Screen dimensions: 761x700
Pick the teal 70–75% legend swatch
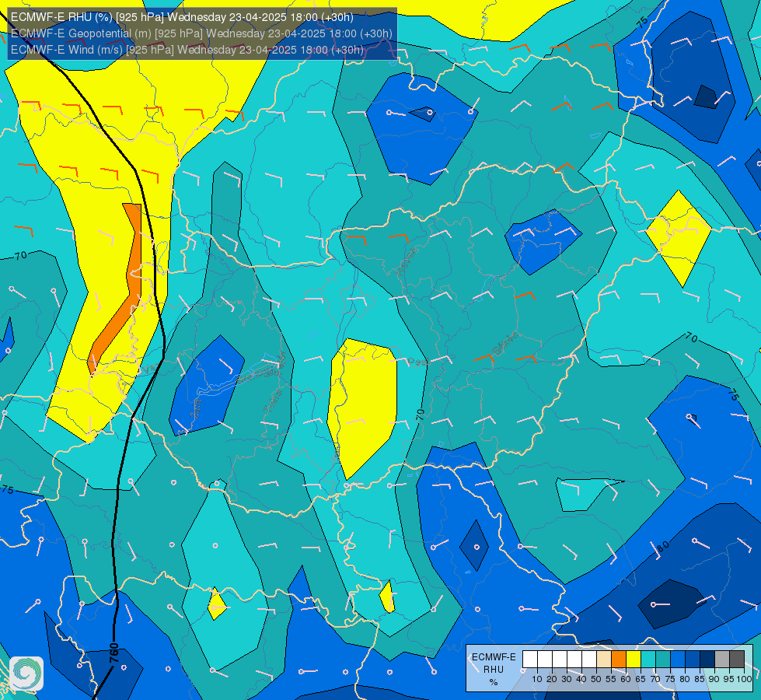tap(663, 659)
